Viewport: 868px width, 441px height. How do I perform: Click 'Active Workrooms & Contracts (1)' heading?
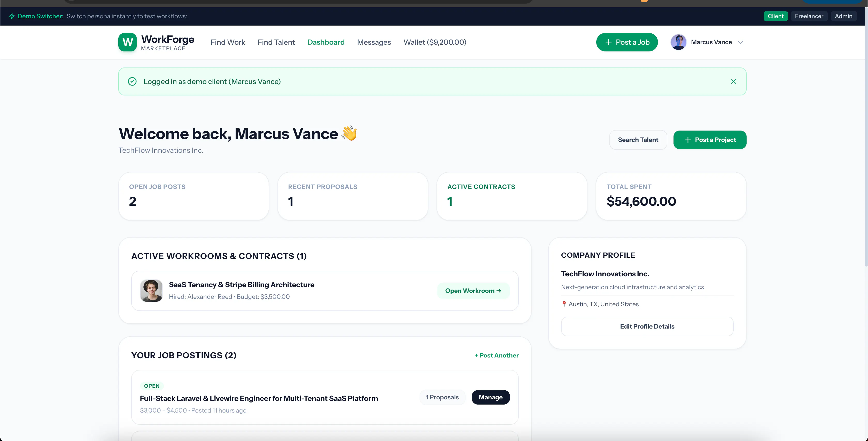coord(219,256)
